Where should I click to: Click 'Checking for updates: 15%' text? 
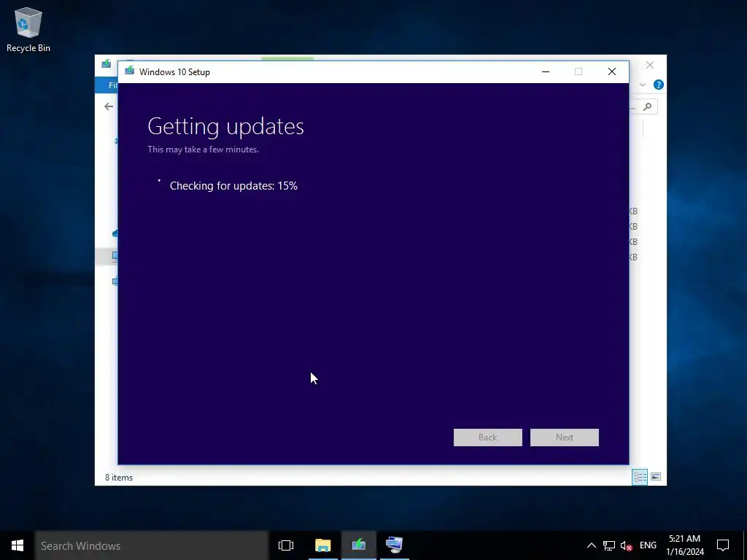[x=233, y=186]
